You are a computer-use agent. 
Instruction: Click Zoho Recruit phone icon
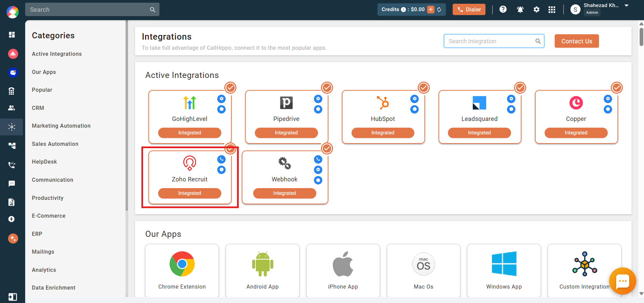pos(221,159)
